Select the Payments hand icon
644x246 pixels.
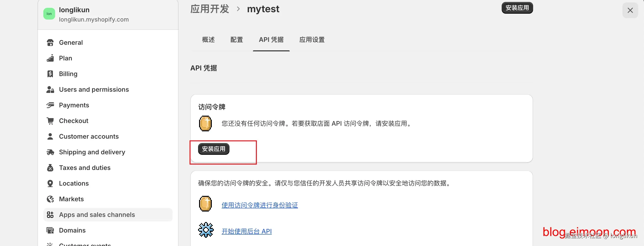[50, 105]
